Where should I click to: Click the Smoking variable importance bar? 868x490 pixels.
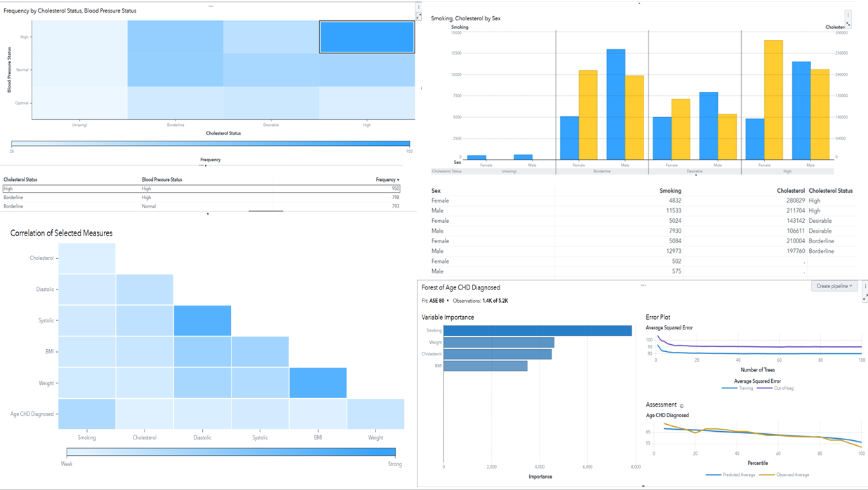(538, 331)
